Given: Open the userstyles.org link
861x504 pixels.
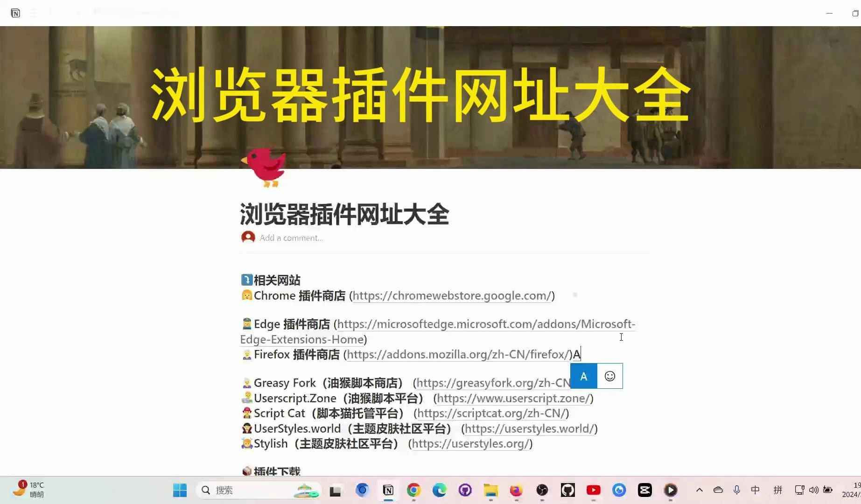Looking at the screenshot, I should point(470,443).
